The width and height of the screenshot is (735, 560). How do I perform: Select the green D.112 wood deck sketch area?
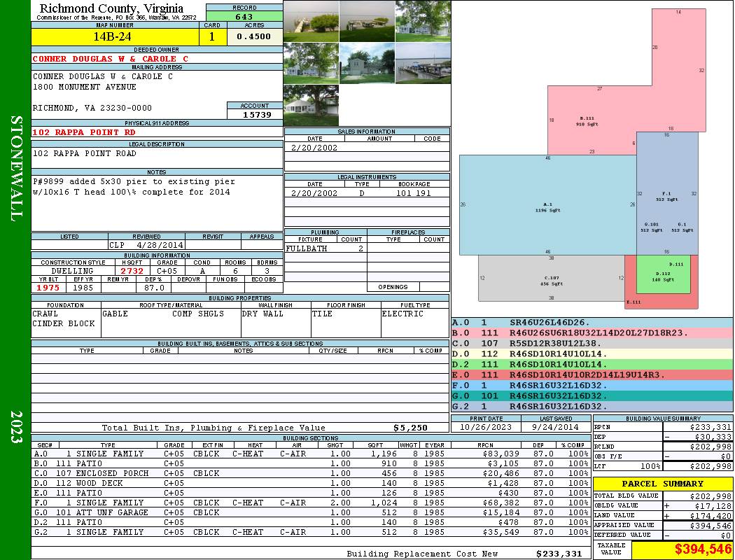(x=663, y=274)
